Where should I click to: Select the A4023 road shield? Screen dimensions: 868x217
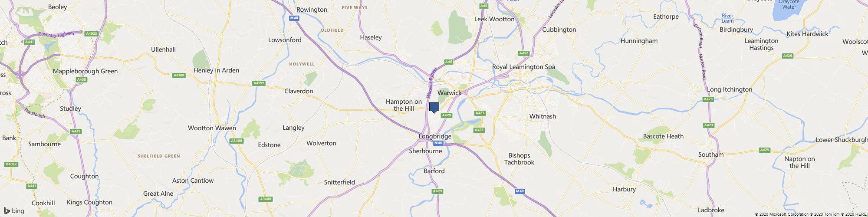tap(91, 33)
